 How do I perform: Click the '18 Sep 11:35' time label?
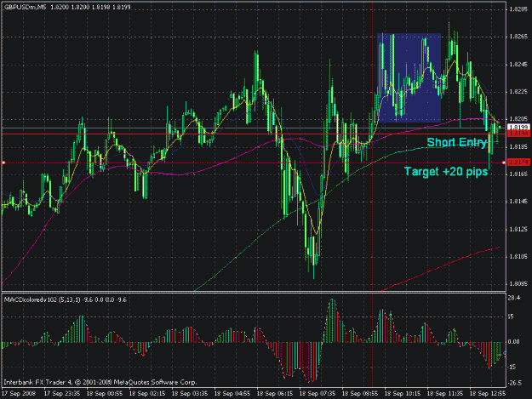click(x=445, y=394)
